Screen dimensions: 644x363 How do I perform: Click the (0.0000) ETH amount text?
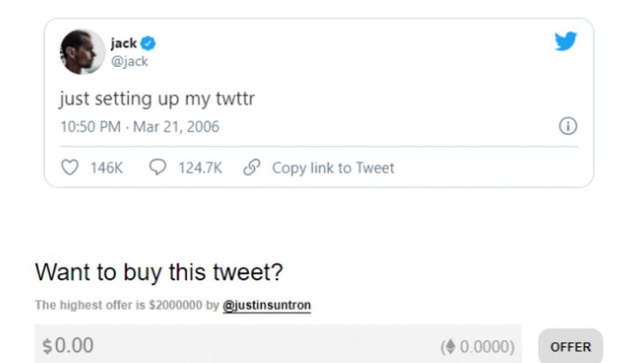click(x=483, y=346)
